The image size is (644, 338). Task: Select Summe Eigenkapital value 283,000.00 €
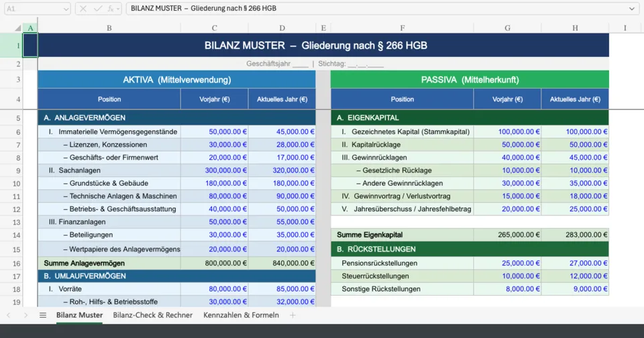575,235
